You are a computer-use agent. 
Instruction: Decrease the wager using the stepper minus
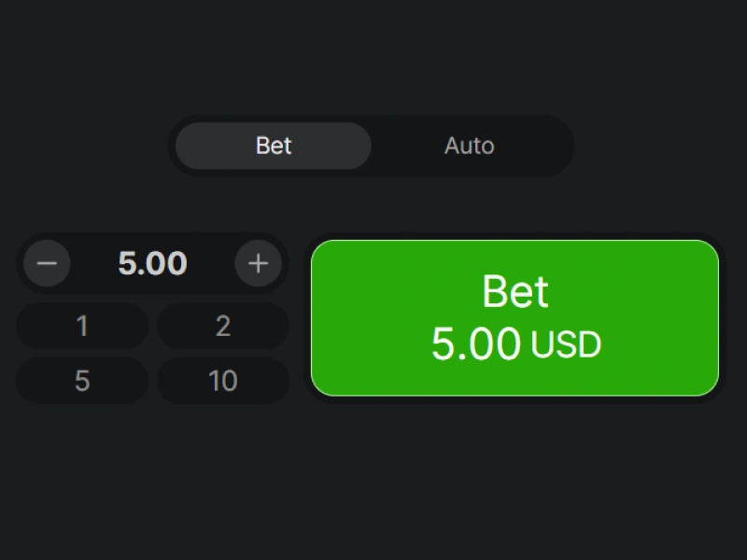pyautogui.click(x=46, y=263)
